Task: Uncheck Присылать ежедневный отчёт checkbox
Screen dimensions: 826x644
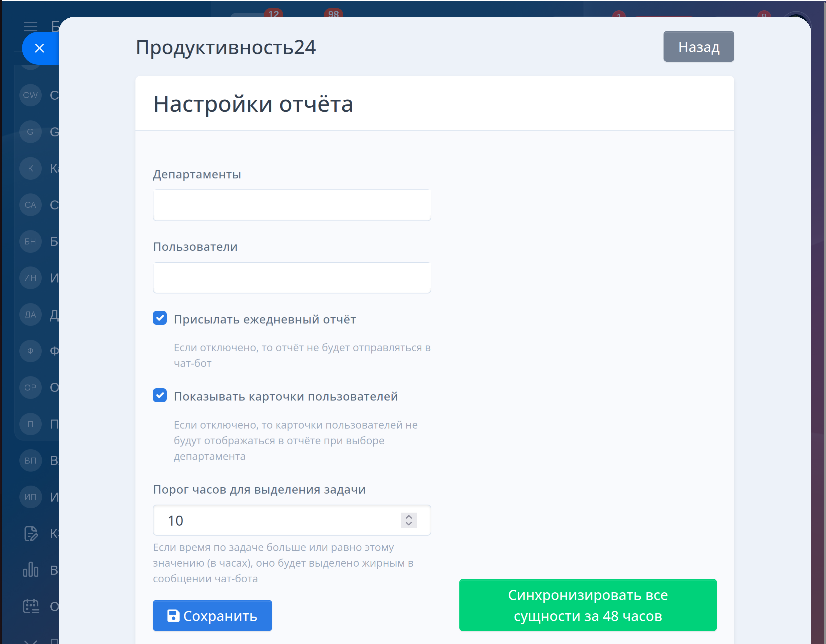Action: click(159, 318)
